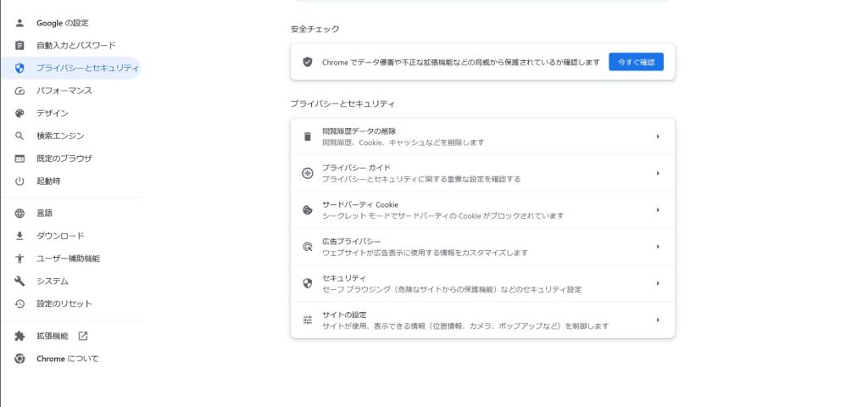Click description シークレット モードでサードパーティの Cookie がブロックされています

point(442,216)
